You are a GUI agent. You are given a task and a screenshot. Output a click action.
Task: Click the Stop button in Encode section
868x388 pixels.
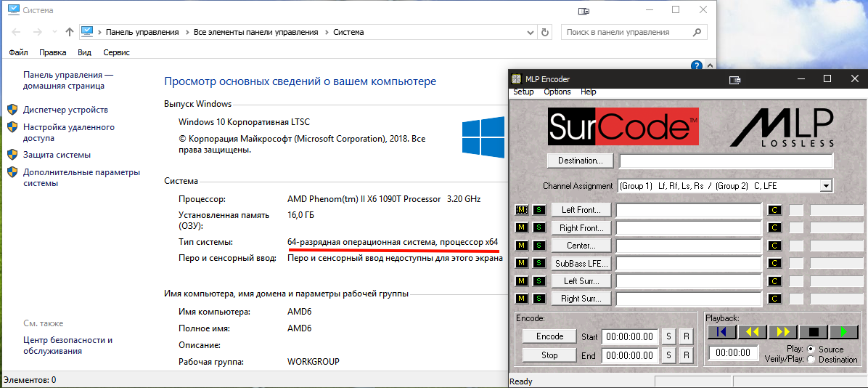pos(549,355)
